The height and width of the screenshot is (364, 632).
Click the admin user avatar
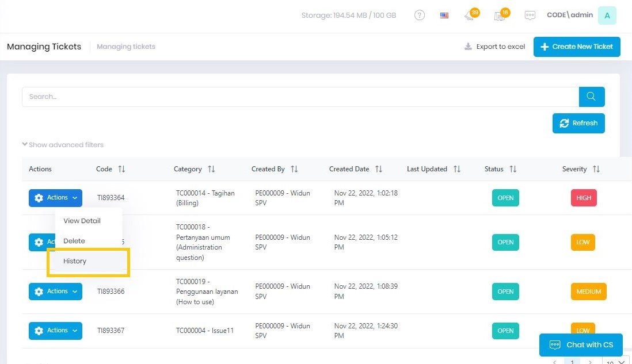(x=607, y=16)
